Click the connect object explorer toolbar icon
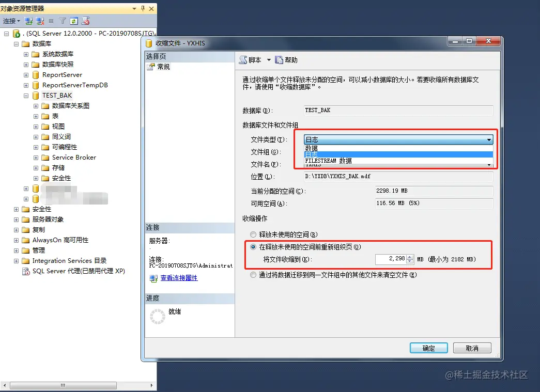 click(28, 21)
